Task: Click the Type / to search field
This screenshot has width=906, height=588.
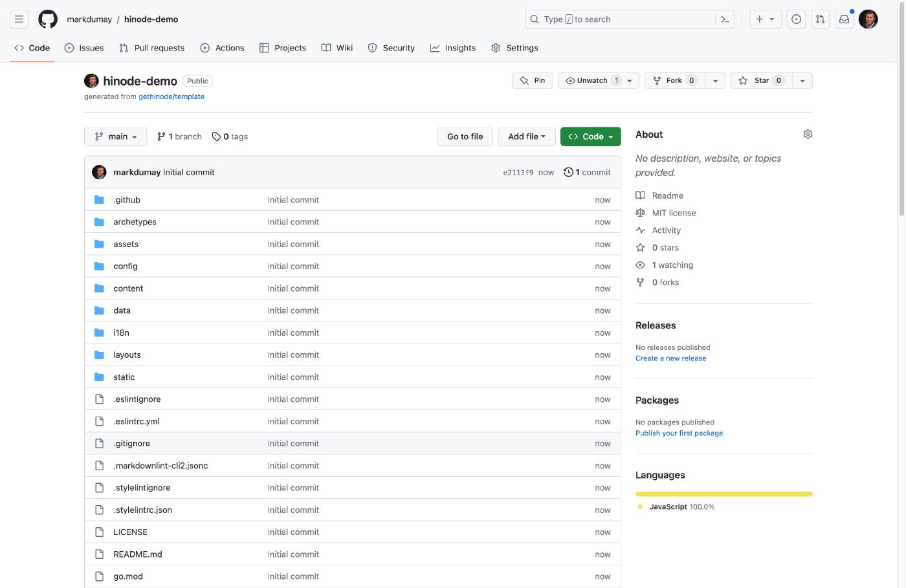Action: coord(621,19)
